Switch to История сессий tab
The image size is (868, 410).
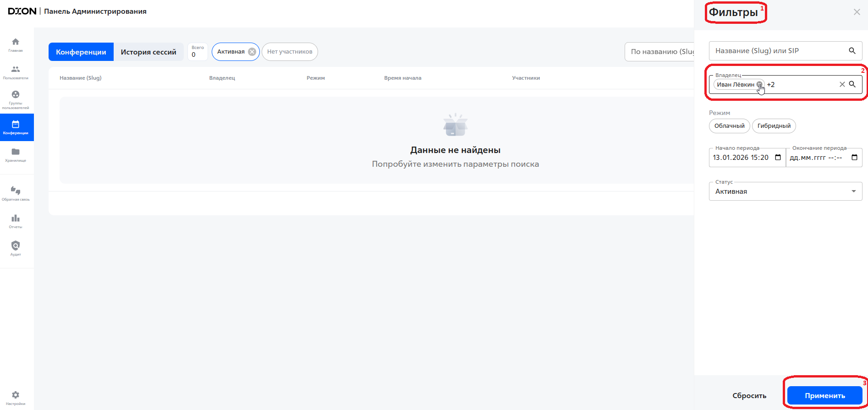point(148,52)
